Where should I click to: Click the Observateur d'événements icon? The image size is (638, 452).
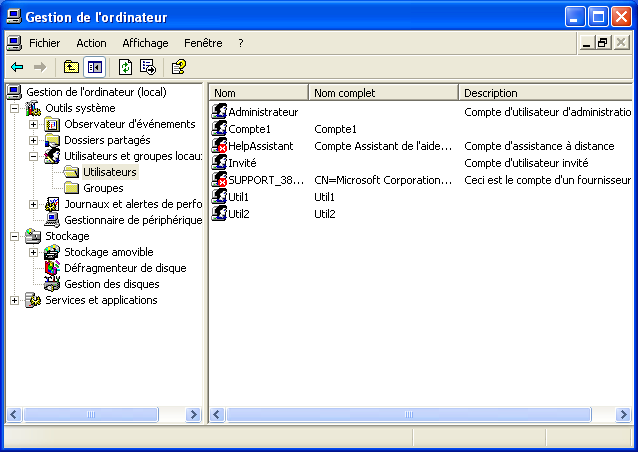(52, 124)
